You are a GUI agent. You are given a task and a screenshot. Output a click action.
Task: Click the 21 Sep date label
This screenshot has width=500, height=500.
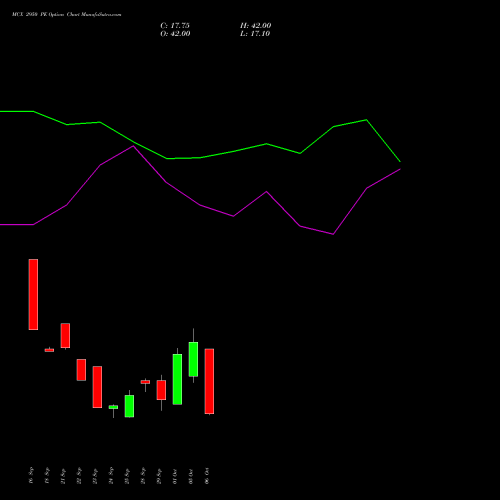coord(63,476)
